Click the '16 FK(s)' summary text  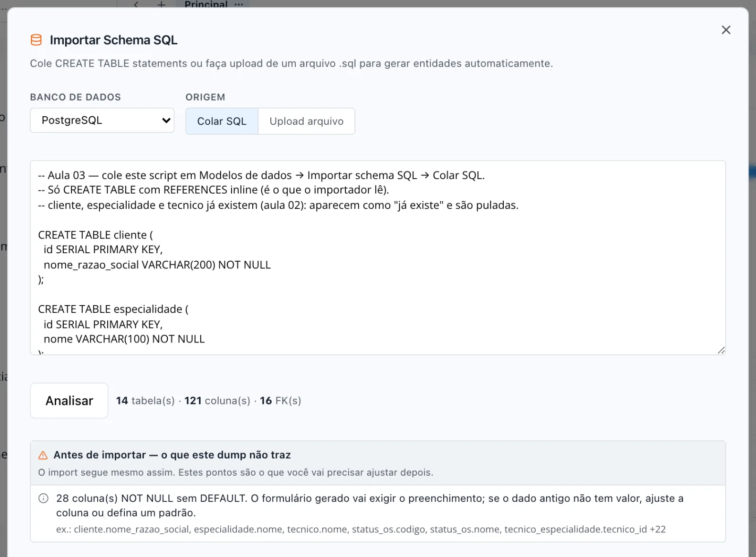281,401
